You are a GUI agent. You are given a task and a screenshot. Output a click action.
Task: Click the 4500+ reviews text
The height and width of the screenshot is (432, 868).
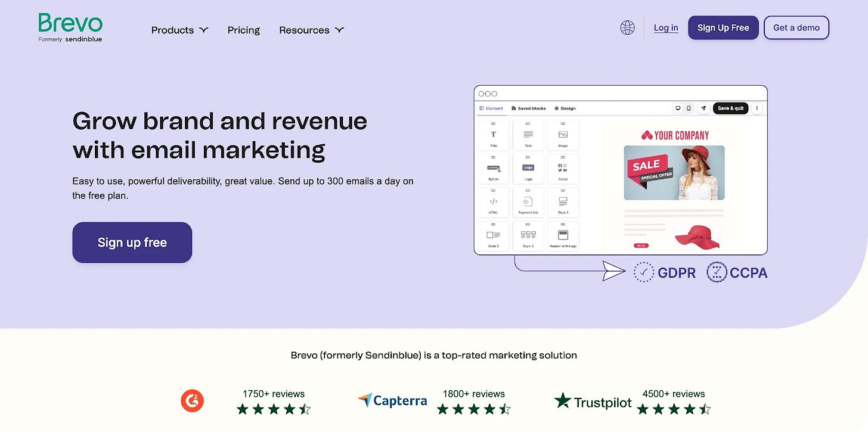(674, 394)
